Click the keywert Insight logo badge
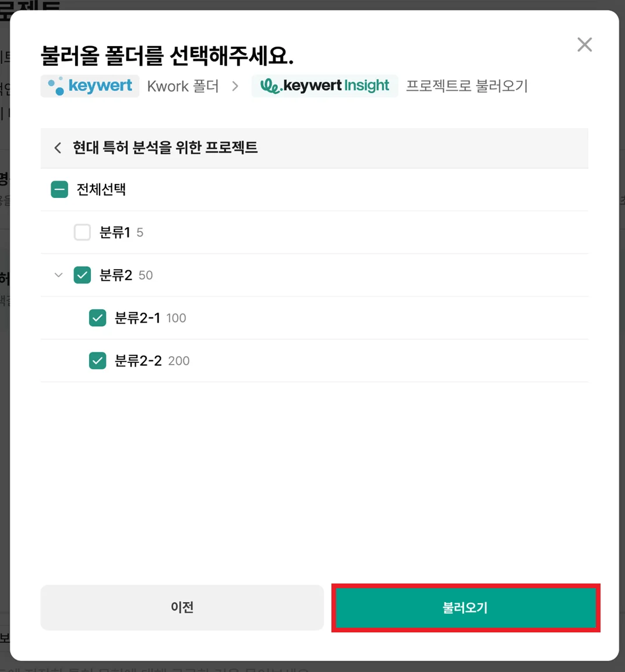 pos(324,86)
